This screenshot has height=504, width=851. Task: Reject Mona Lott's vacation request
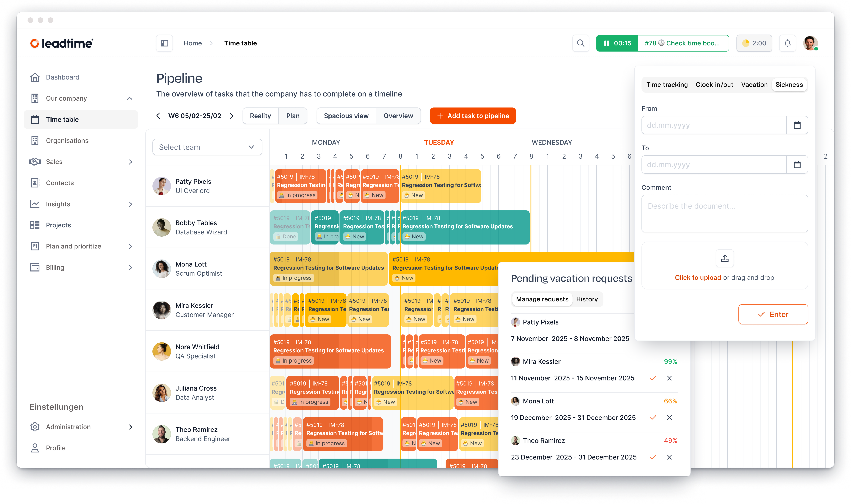[670, 418]
